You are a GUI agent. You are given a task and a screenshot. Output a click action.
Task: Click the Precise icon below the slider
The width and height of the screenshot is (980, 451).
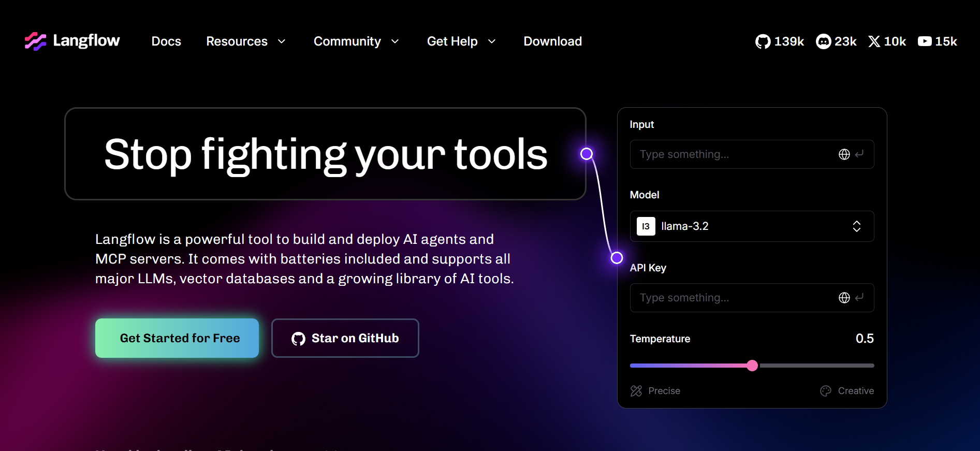point(636,391)
